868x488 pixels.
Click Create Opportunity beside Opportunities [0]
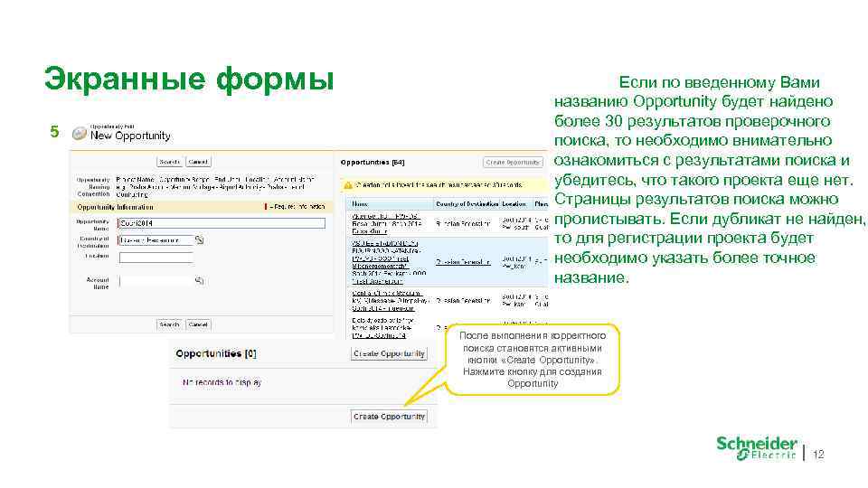[389, 353]
